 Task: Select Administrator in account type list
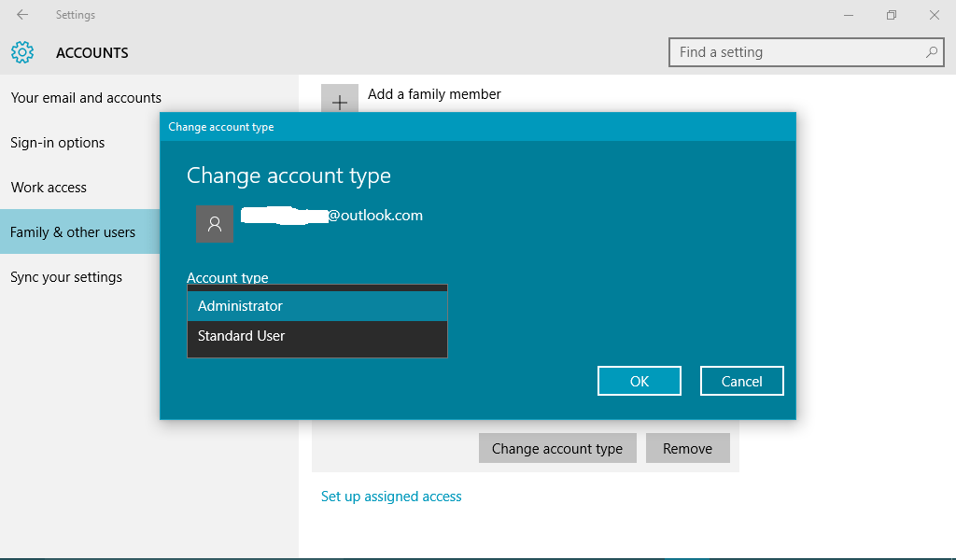(317, 306)
